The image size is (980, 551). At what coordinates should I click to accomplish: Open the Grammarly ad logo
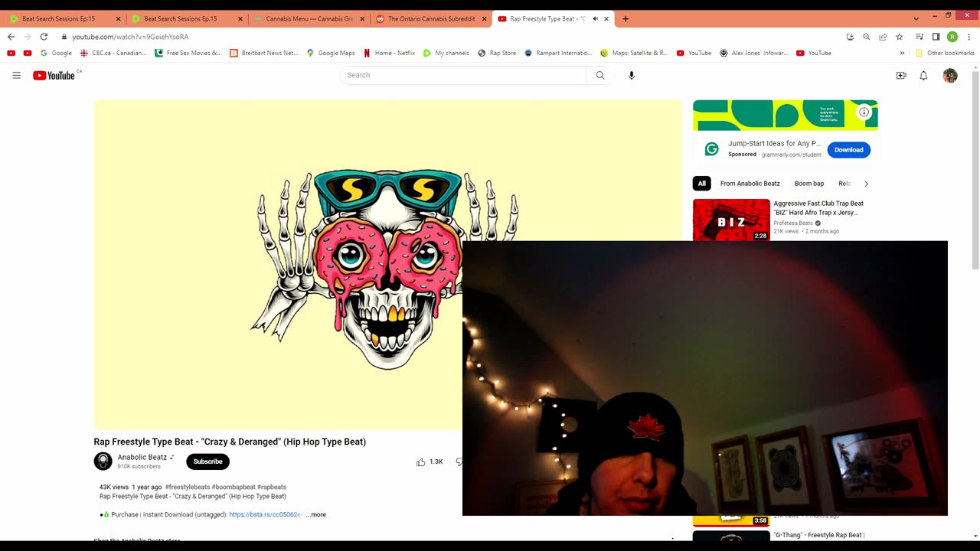711,149
